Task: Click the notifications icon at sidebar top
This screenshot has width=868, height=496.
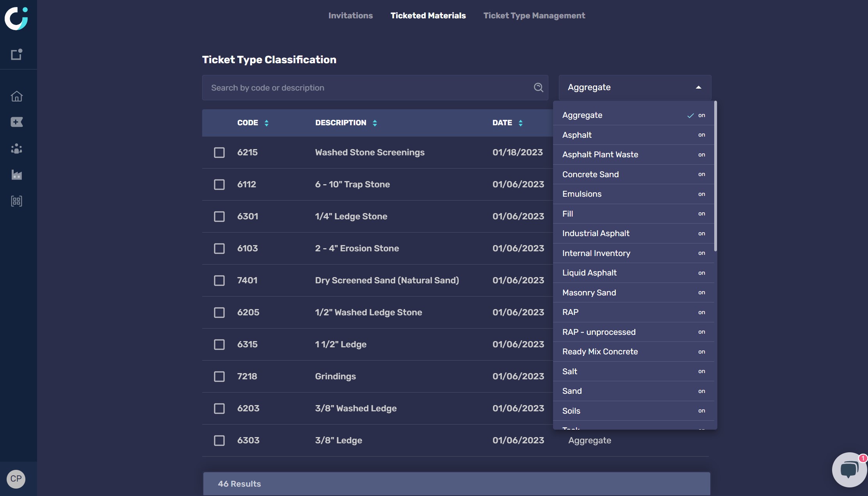Action: click(x=17, y=55)
